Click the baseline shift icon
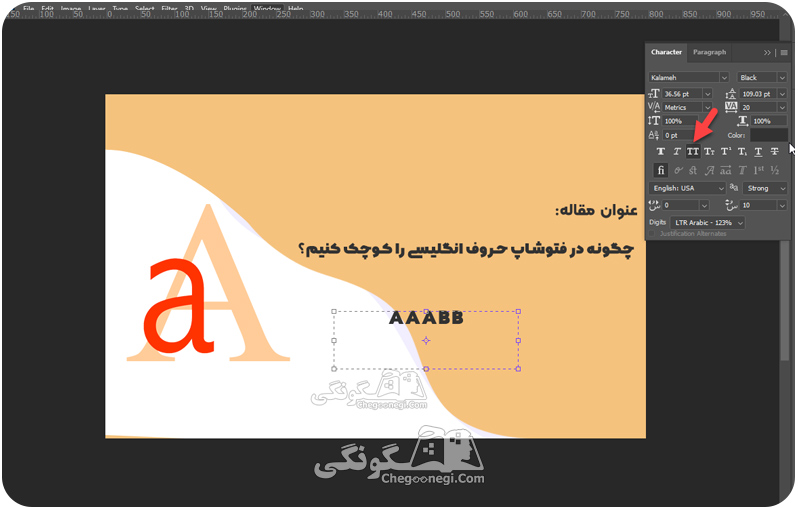 click(x=654, y=135)
